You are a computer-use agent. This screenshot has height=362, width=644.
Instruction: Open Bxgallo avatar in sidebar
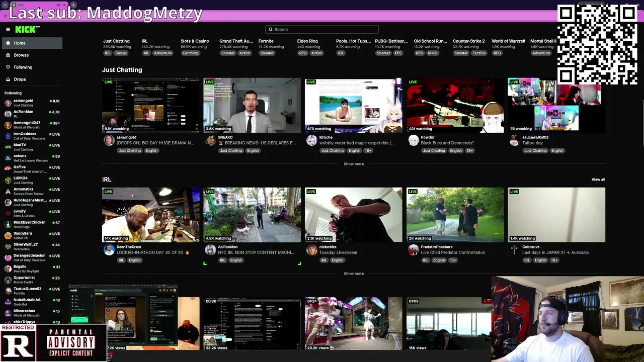coord(8,269)
